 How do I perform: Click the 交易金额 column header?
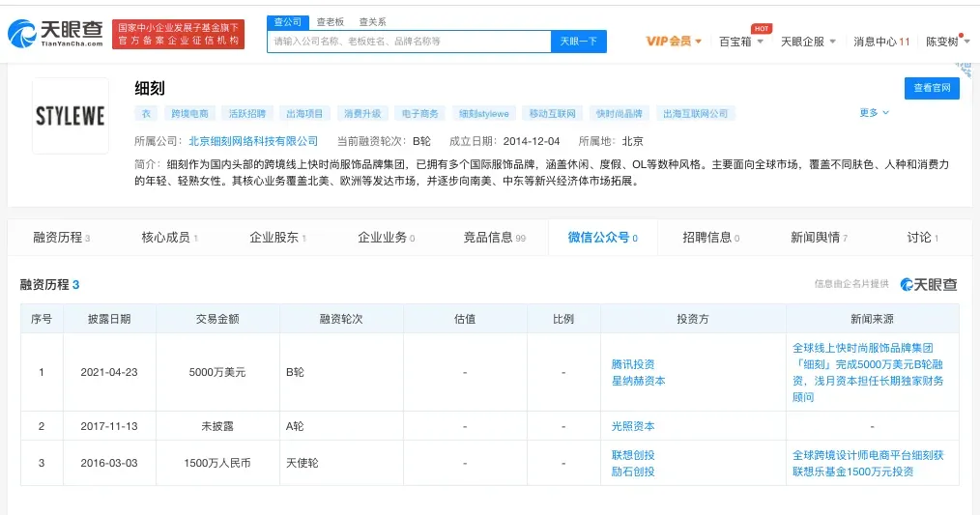pyautogui.click(x=217, y=319)
